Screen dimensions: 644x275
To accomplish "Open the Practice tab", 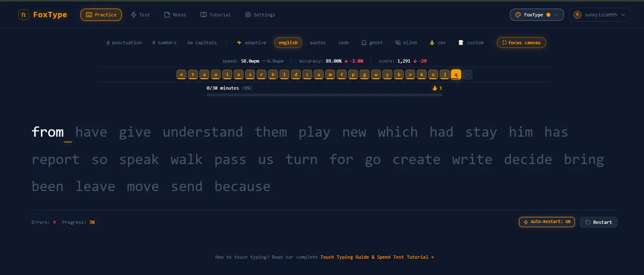I will point(101,15).
